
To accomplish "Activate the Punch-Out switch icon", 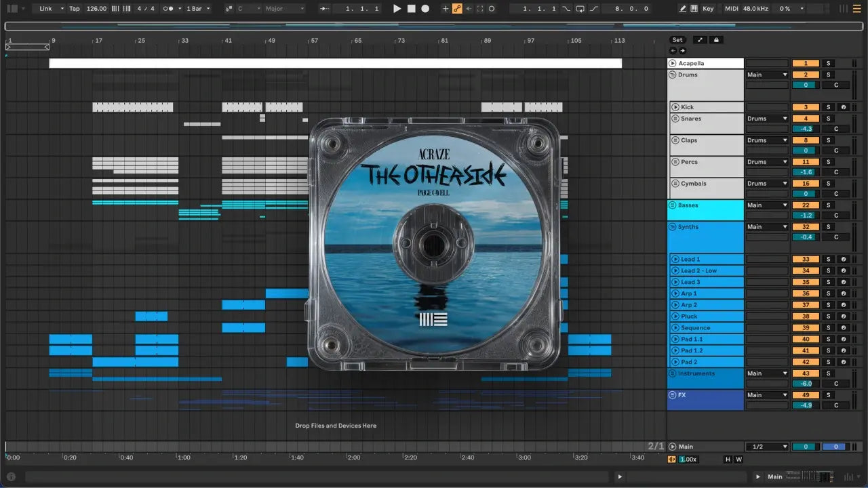I will [594, 9].
